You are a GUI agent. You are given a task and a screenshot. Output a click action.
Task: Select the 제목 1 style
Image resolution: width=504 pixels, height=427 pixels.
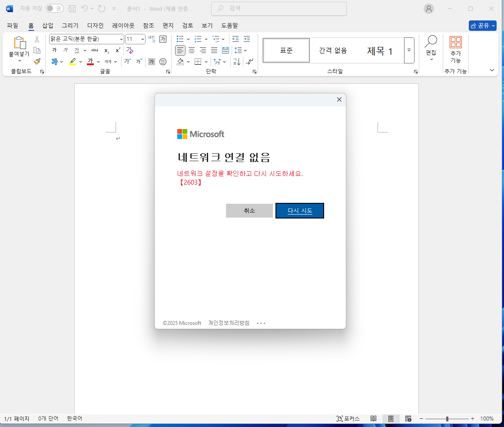(380, 51)
